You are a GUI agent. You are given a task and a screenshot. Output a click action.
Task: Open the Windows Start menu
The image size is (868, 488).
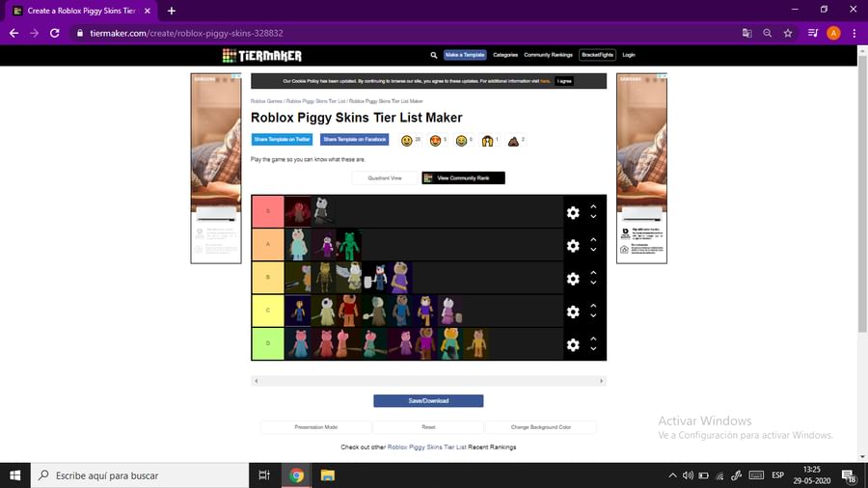tap(14, 475)
